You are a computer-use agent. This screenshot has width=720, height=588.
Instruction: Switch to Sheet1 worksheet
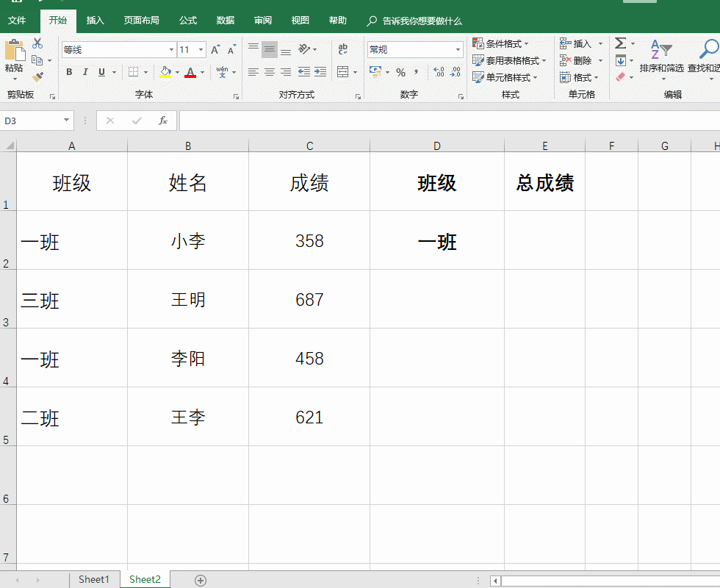94,579
